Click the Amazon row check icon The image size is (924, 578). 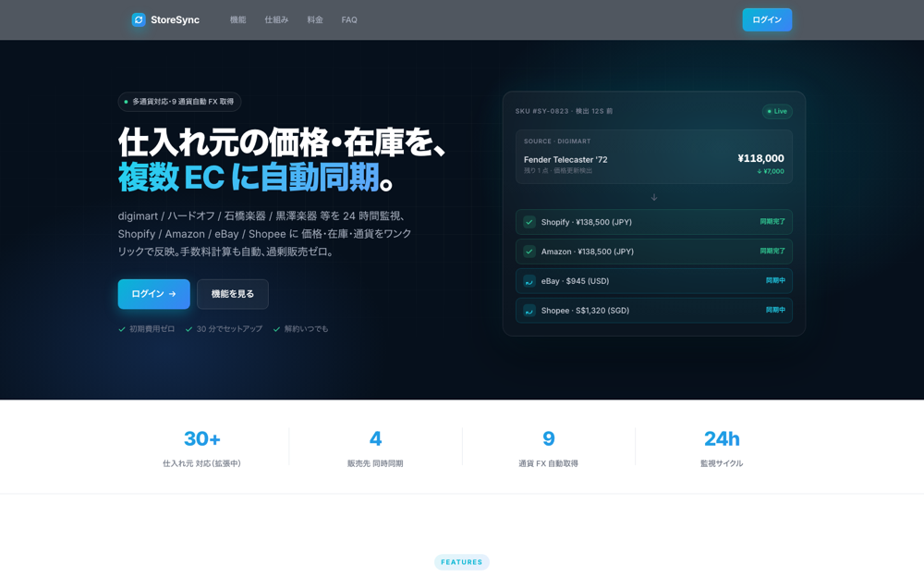coord(529,252)
